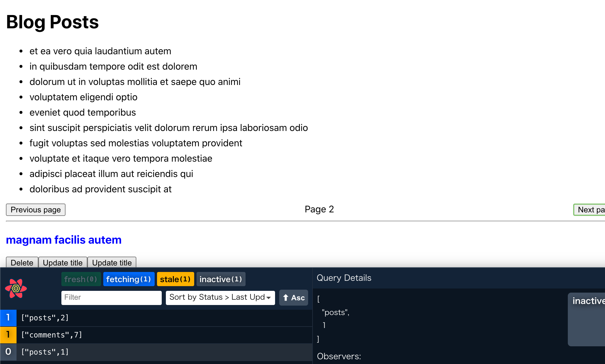Click the second Update title button

click(112, 263)
